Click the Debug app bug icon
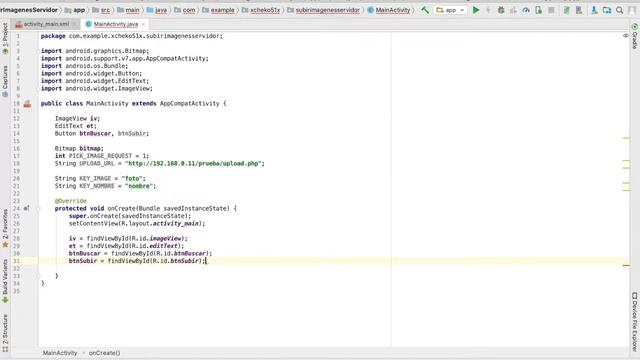640x360 pixels. click(501, 10)
